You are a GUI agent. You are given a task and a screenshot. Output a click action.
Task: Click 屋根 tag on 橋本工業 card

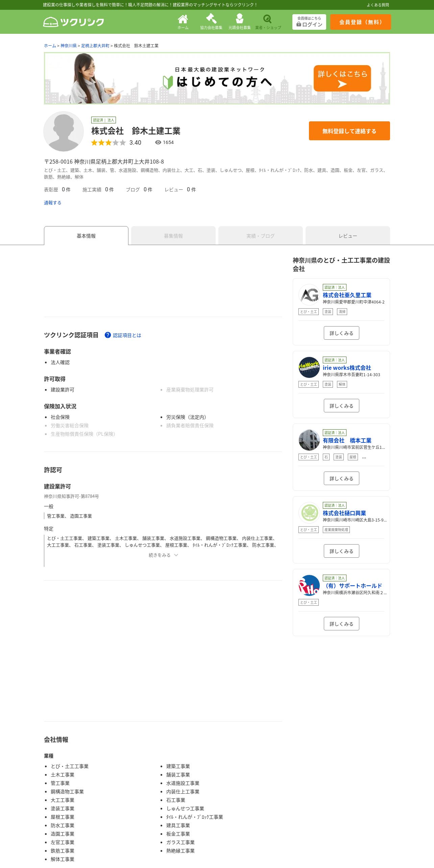point(353,457)
